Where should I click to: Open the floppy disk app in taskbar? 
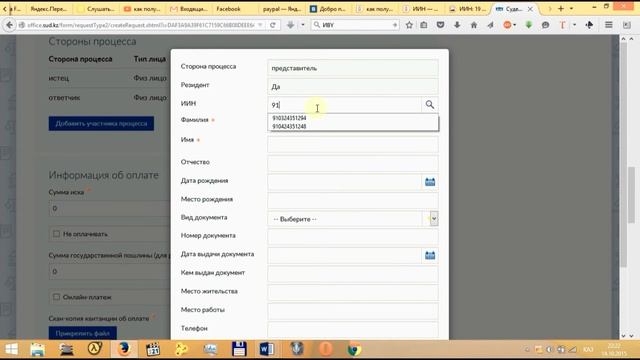[239, 349]
